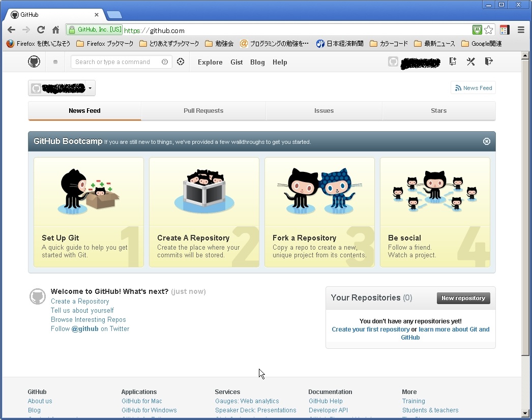532x420 pixels.
Task: Click the footer GitHub for Mac link
Action: coord(142,401)
